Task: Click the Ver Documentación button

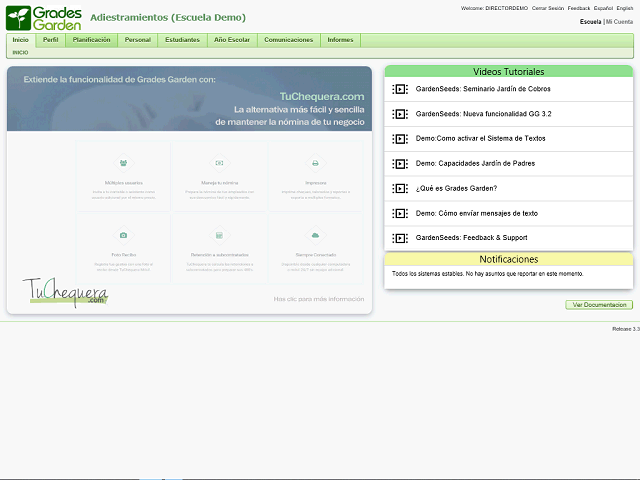Action: pos(599,305)
